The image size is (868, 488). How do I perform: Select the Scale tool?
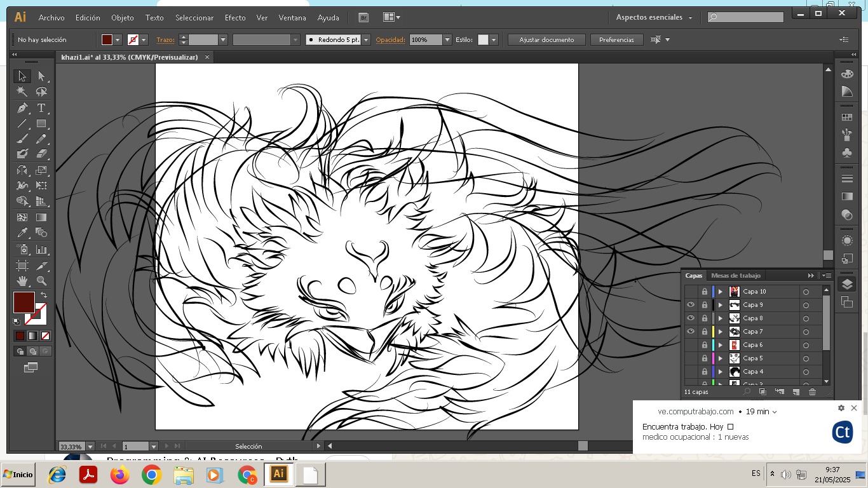coord(41,170)
